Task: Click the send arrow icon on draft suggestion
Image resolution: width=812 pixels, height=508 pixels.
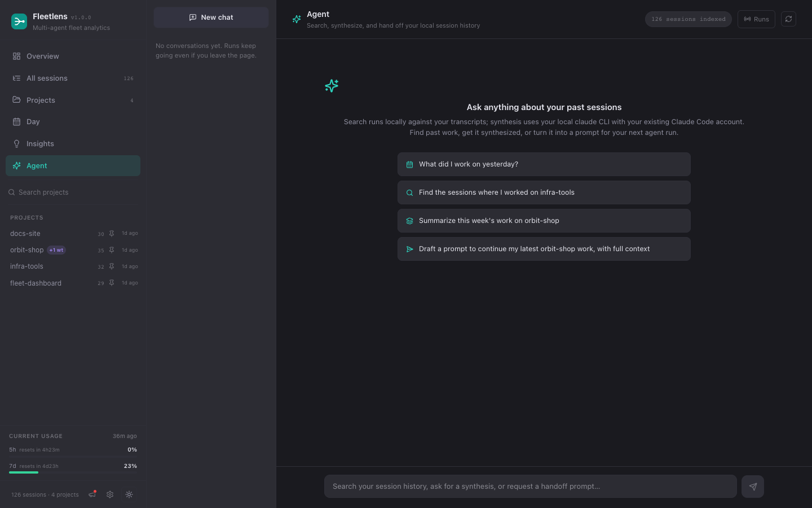Action: click(410, 249)
